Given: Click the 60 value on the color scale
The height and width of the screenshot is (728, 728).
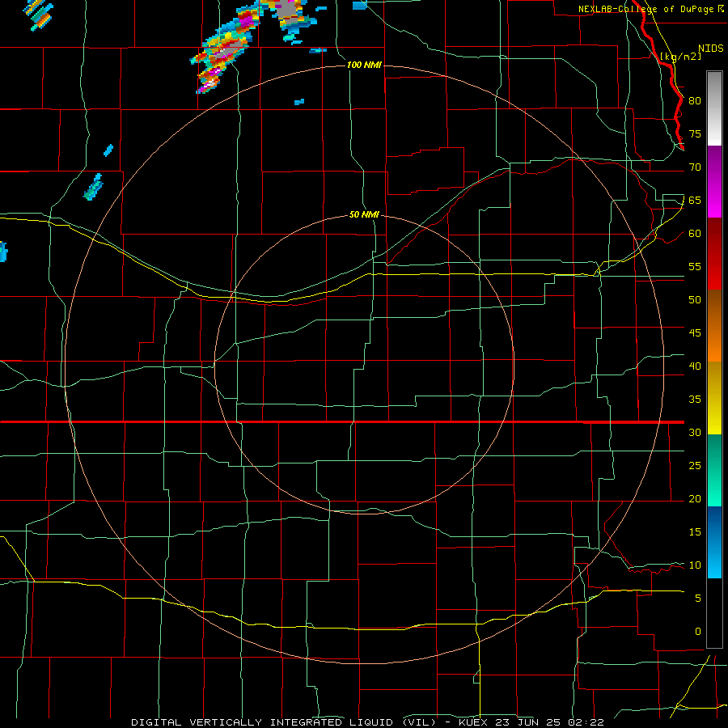Looking at the screenshot, I should [x=695, y=234].
